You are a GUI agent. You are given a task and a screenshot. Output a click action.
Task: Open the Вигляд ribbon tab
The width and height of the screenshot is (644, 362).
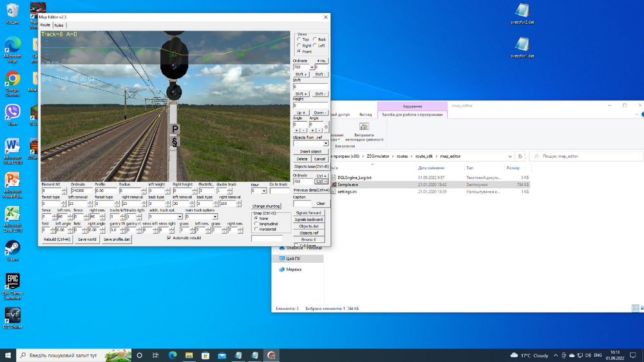pyautogui.click(x=365, y=115)
